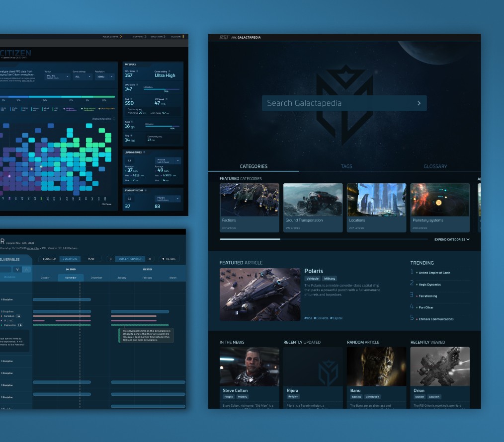Open Pledge Store in telemetry window nav
504x442 pixels.
pyautogui.click(x=112, y=37)
